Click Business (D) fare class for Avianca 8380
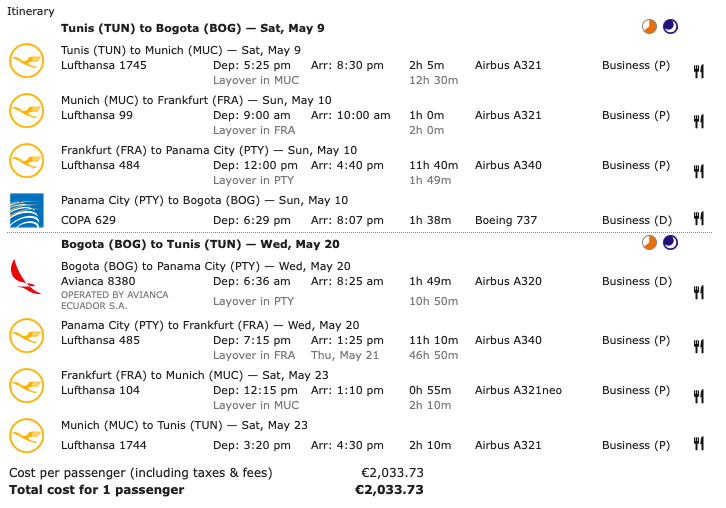The image size is (726, 508). pos(636,281)
